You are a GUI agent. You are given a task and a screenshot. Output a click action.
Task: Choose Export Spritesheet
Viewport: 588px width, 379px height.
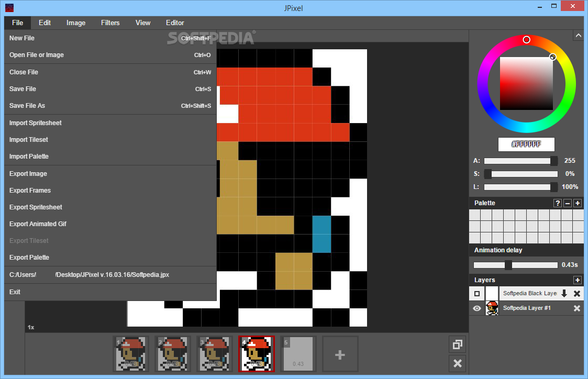(x=110, y=207)
